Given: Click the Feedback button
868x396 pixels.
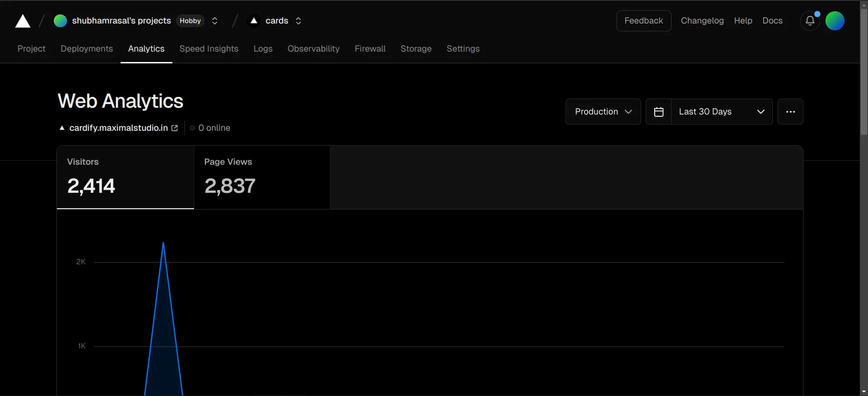Looking at the screenshot, I should coord(643,21).
